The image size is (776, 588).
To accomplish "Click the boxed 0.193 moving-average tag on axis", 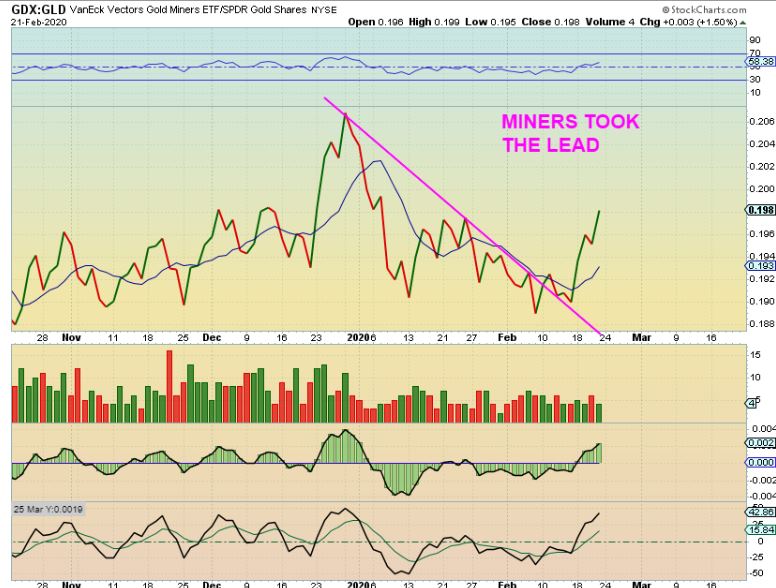I will 761,266.
